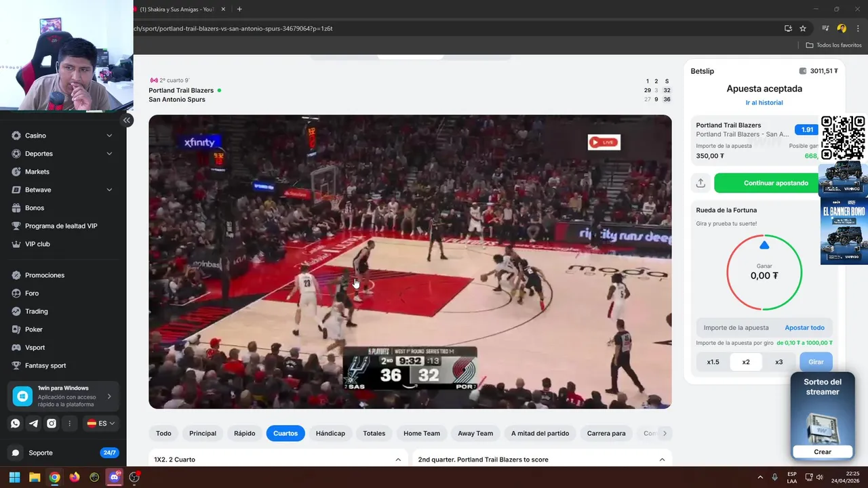Open the Betwave sidebar icon
The height and width of the screenshot is (488, 868).
(16, 190)
